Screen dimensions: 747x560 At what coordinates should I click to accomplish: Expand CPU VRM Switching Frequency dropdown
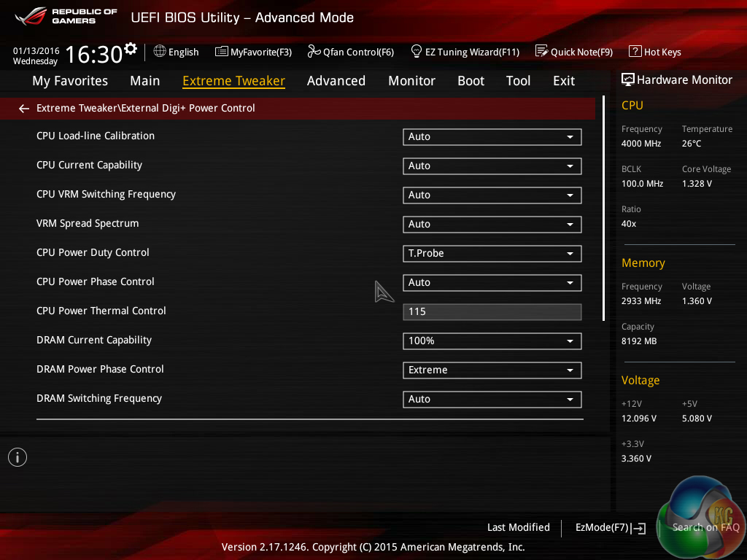click(492, 195)
